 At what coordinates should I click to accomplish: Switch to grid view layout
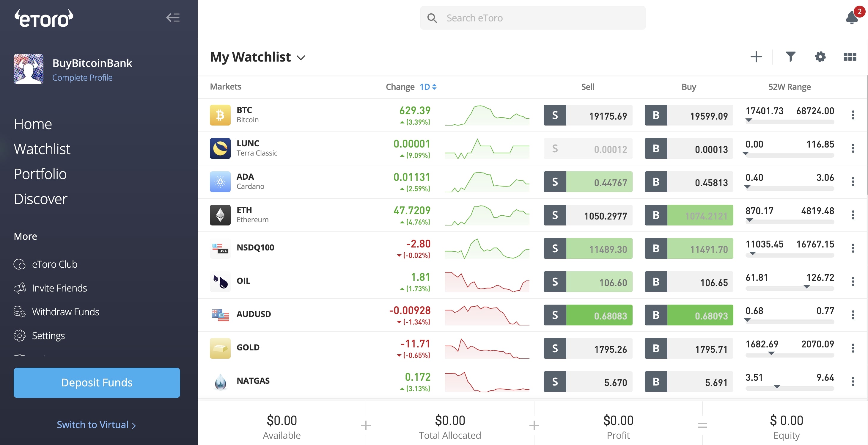coord(850,57)
